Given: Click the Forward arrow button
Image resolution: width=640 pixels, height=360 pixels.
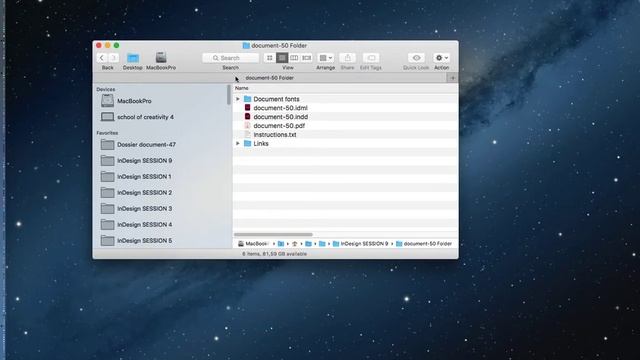Looking at the screenshot, I should (114, 58).
